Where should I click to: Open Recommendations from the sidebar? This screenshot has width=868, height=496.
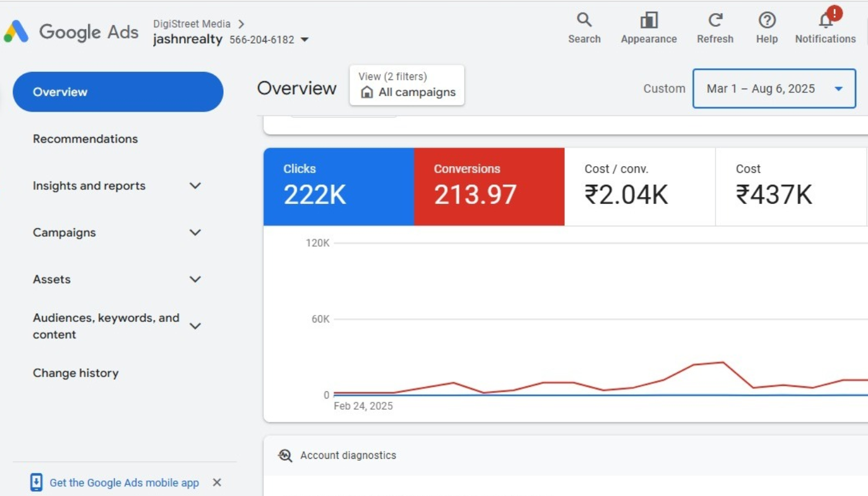(x=86, y=139)
